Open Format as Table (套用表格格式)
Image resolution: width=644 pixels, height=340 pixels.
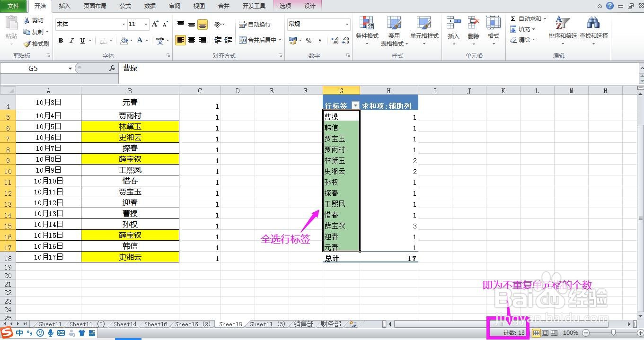click(x=394, y=31)
